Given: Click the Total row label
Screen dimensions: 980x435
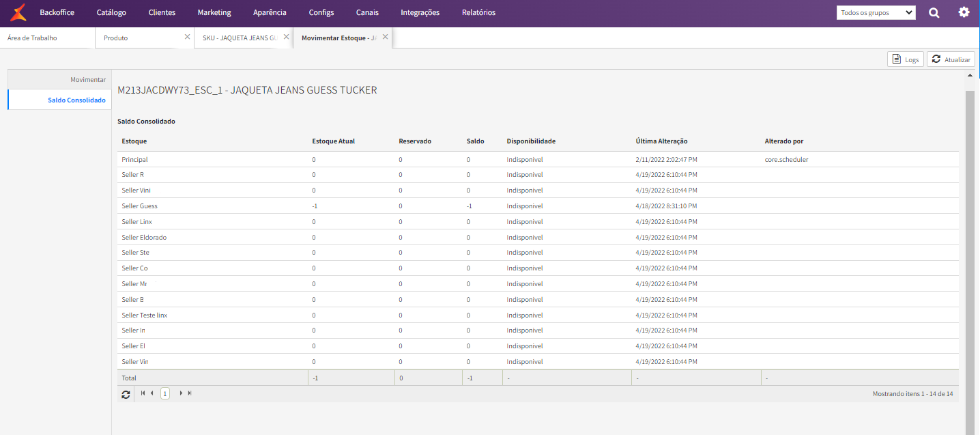Looking at the screenshot, I should (129, 378).
